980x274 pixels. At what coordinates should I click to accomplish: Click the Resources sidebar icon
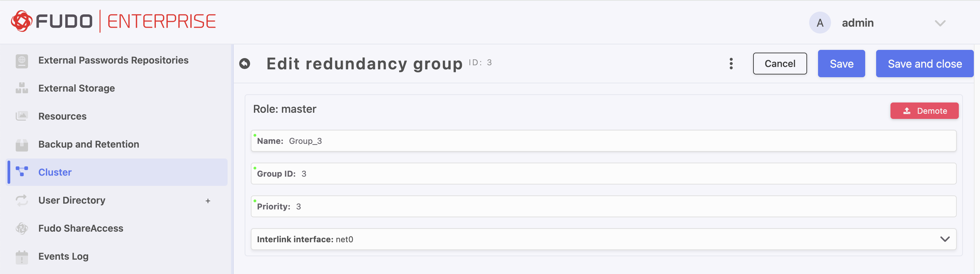click(22, 116)
